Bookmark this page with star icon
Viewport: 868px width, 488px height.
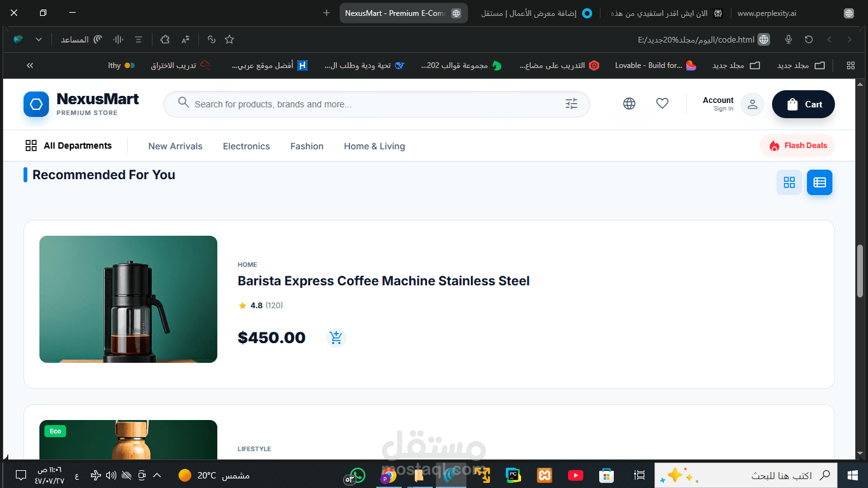[x=229, y=39]
